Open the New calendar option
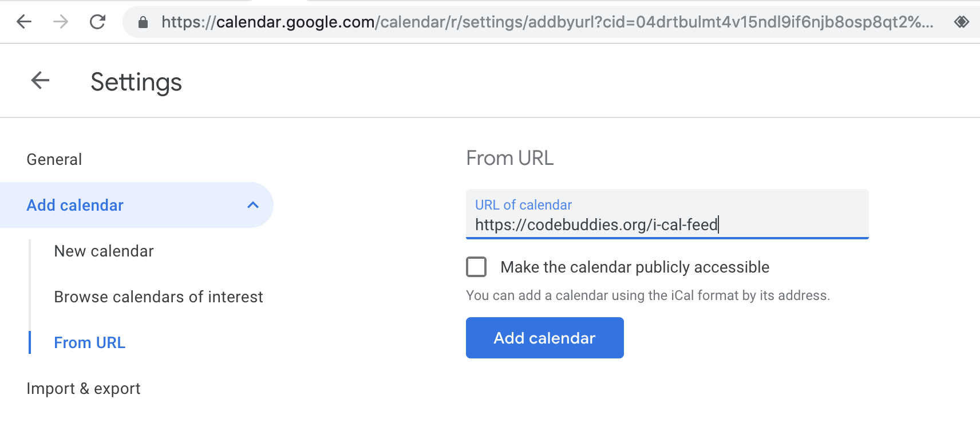The width and height of the screenshot is (980, 434). [104, 251]
